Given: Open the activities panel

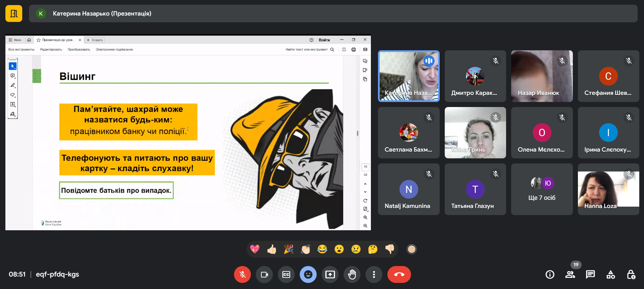Looking at the screenshot, I should coord(611,274).
